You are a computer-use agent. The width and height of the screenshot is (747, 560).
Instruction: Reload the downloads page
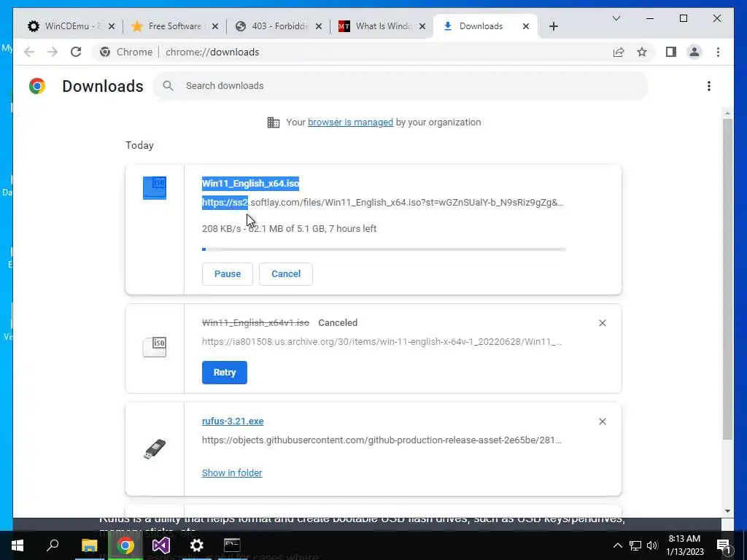tap(76, 52)
